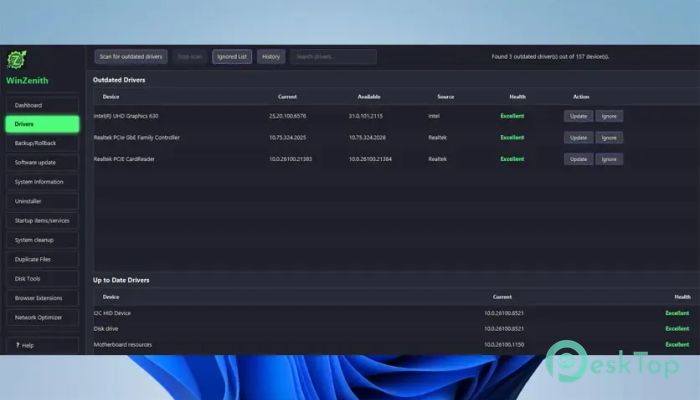Open System cleanup
Screen dimensions: 700x400
click(42, 240)
